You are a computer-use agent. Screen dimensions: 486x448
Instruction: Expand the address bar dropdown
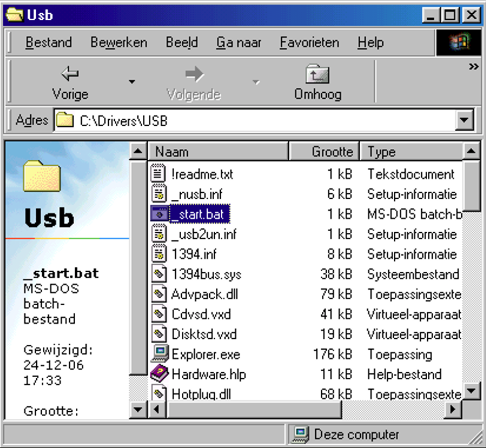pyautogui.click(x=464, y=120)
